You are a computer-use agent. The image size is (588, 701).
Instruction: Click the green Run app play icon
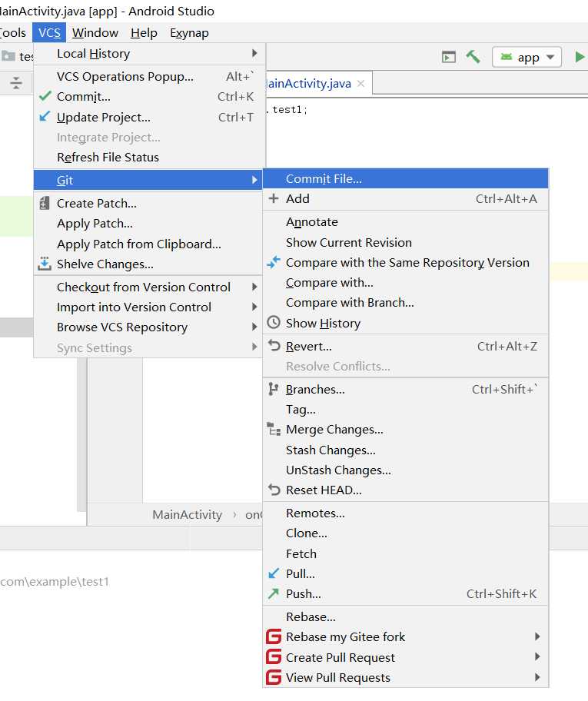point(579,57)
